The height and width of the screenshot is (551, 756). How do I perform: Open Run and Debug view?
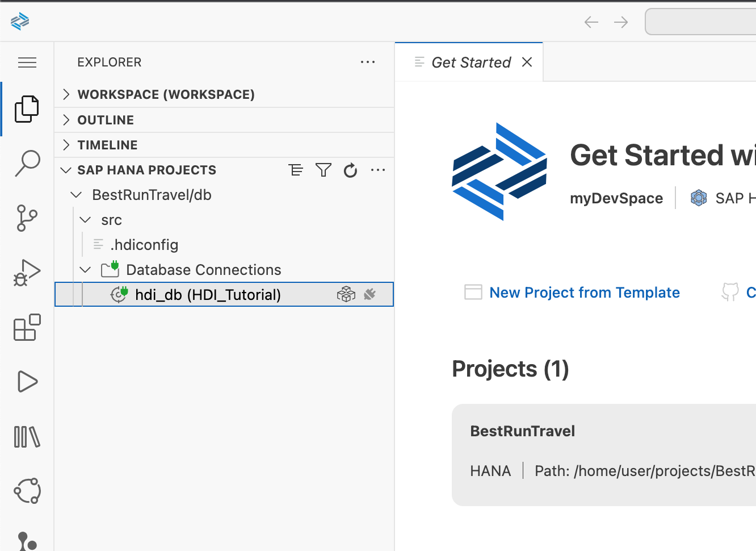tap(27, 273)
